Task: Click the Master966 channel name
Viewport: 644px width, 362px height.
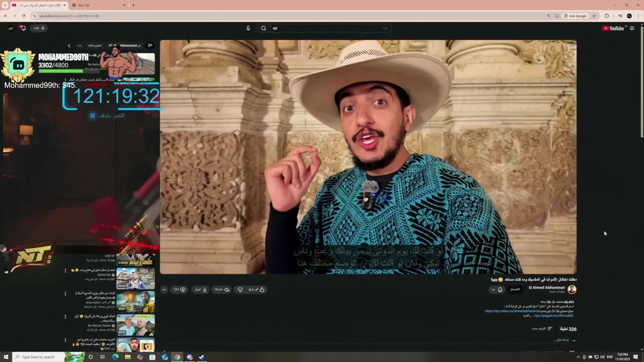Action: click(104, 275)
